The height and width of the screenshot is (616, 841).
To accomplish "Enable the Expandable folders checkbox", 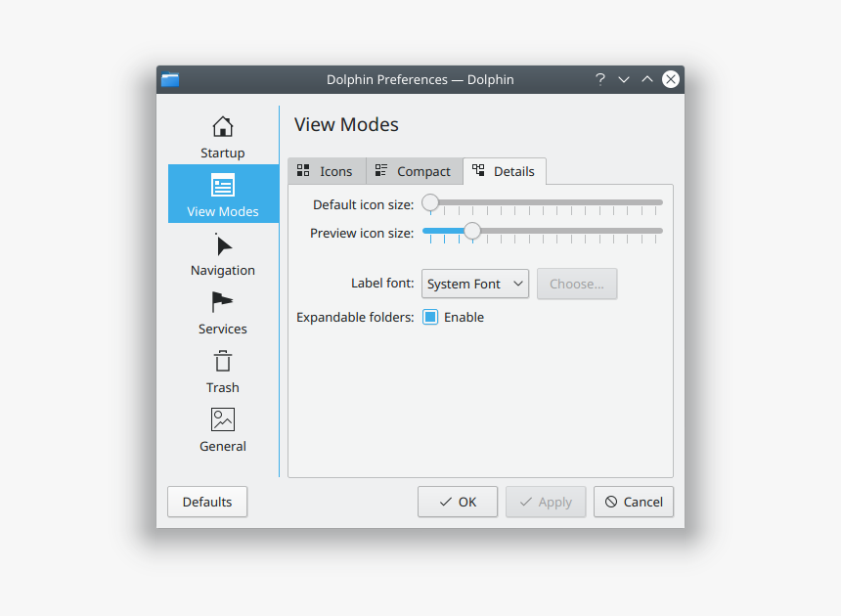I will [431, 317].
